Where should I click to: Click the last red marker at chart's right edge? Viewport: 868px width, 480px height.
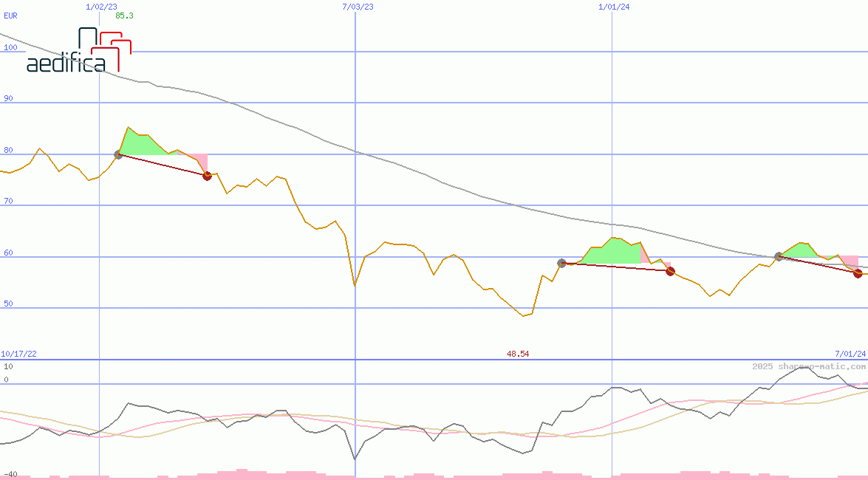pyautogui.click(x=858, y=273)
